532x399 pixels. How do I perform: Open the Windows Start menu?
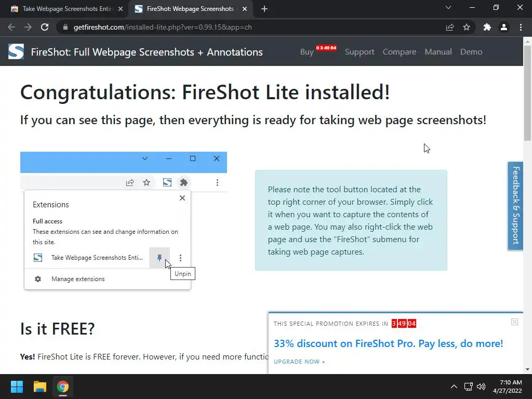17,387
